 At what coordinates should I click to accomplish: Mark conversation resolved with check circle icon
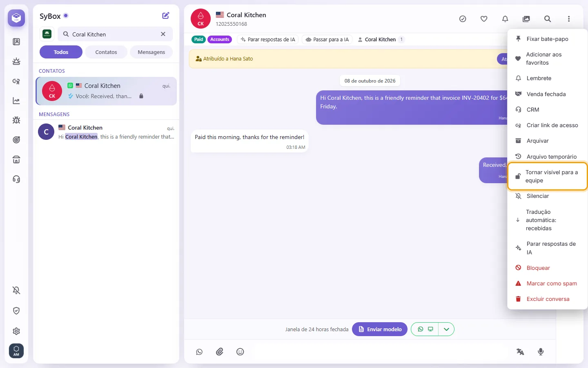(463, 19)
